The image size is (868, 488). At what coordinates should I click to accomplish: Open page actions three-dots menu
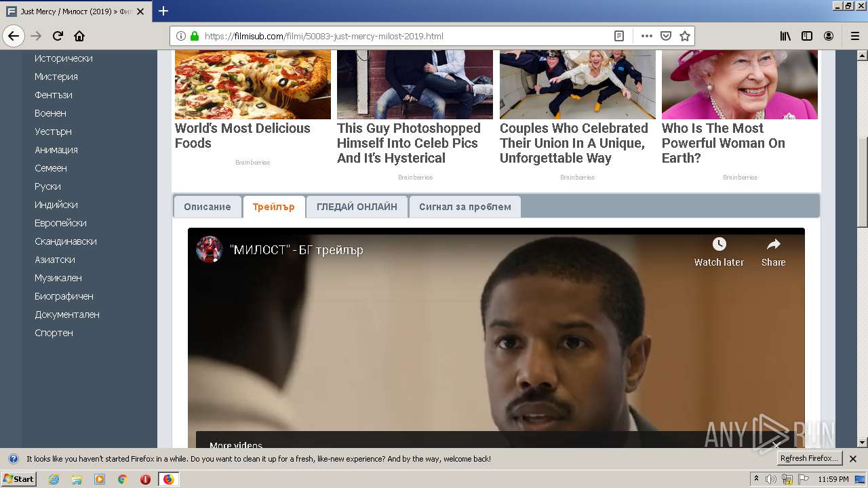click(x=646, y=36)
